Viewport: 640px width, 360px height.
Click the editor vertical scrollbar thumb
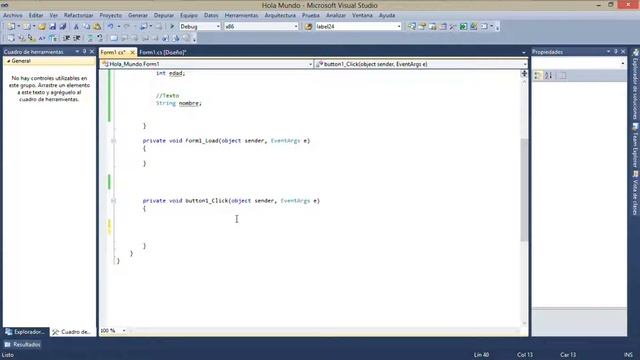(x=524, y=190)
